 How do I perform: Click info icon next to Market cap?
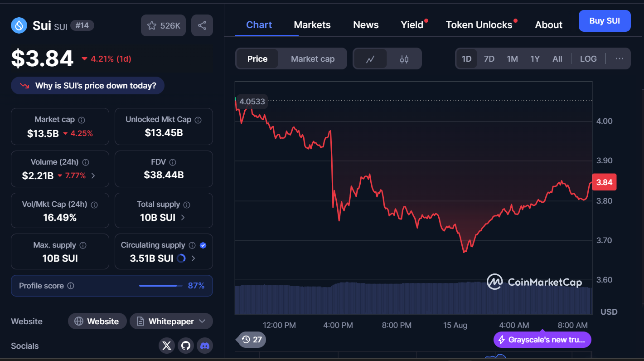pos(82,120)
